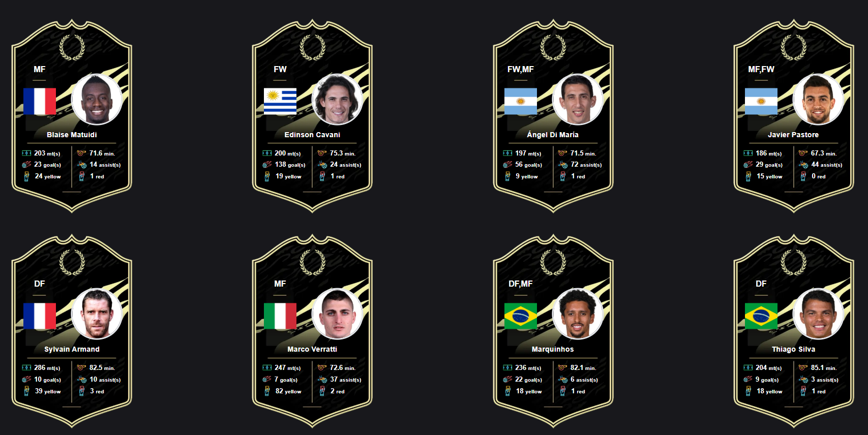
Task: Click the FW,MF position label on Di María's card
Action: point(521,69)
